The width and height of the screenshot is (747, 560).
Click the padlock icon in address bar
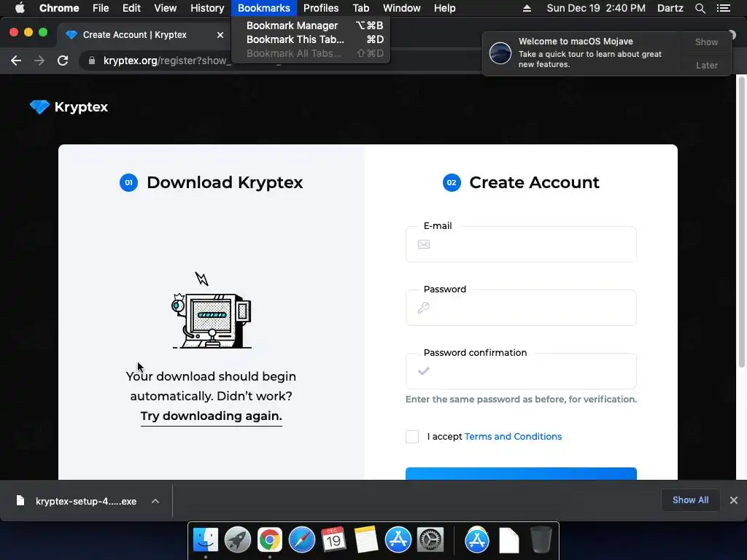click(x=92, y=61)
